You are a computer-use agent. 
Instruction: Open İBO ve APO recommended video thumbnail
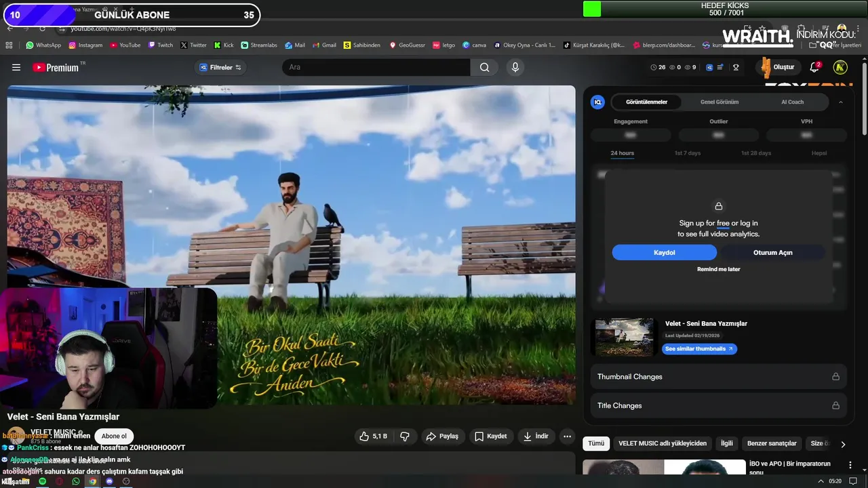[664, 467]
